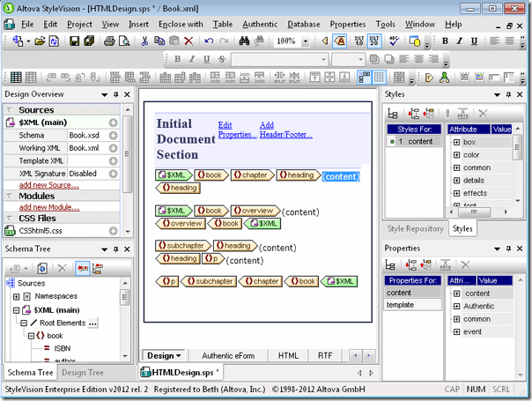This screenshot has height=401, width=532.
Task: Toggle Bold formatting in the main toolbar
Action: click(177, 59)
